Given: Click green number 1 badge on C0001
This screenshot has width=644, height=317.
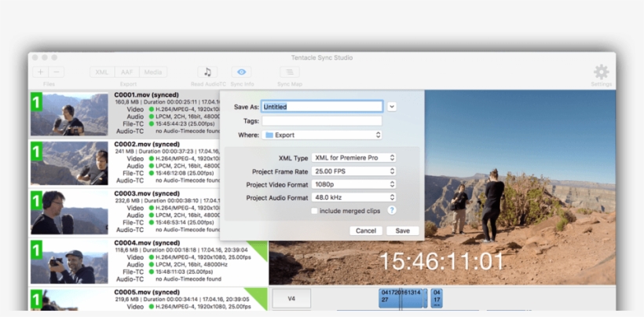Looking at the screenshot, I should point(37,101).
